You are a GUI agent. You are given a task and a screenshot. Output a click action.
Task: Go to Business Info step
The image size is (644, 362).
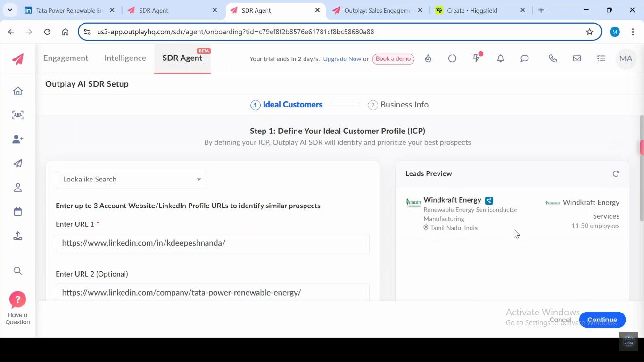(398, 105)
